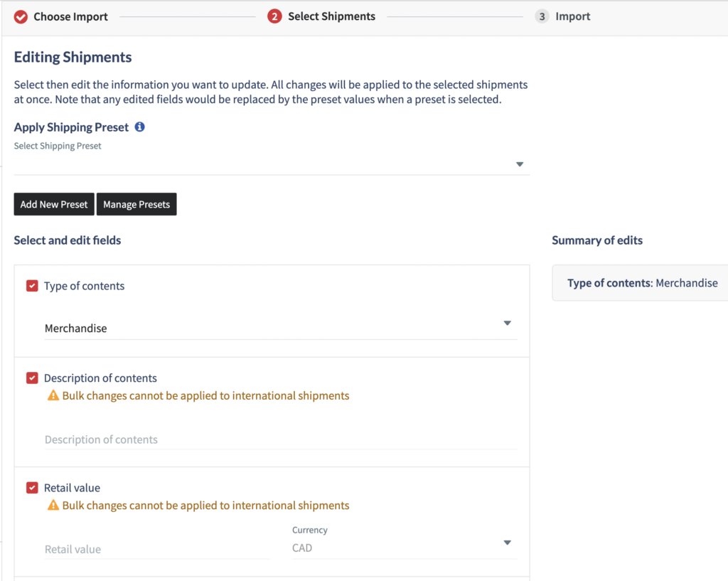Viewport: 728px width, 581px height.
Task: Click the Select and edit fields heading
Action: pos(68,240)
